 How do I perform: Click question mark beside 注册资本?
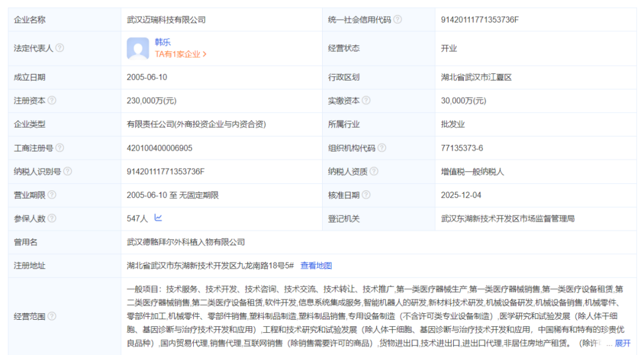(x=52, y=100)
